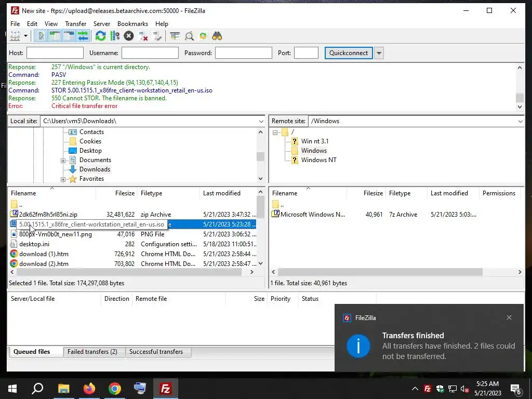
Task: Sort remote files by Filetype column
Action: 406,193
